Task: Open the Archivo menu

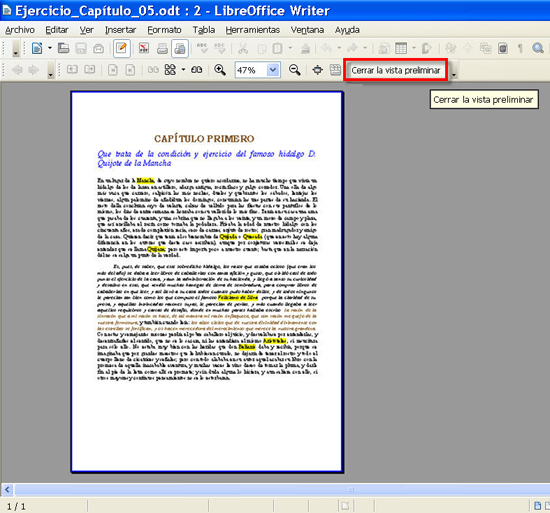Action: coord(20,30)
